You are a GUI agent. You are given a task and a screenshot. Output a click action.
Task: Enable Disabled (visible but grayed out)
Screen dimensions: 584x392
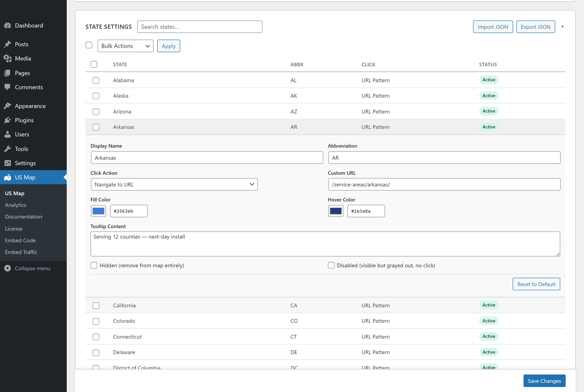coord(331,265)
